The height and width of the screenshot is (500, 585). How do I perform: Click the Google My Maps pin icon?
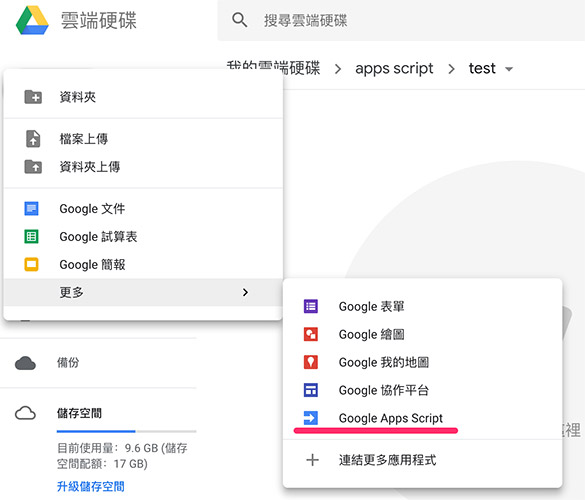[311, 362]
